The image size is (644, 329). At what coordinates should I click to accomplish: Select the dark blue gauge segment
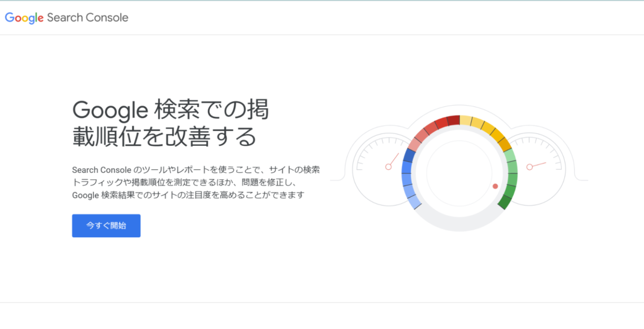pos(410,155)
